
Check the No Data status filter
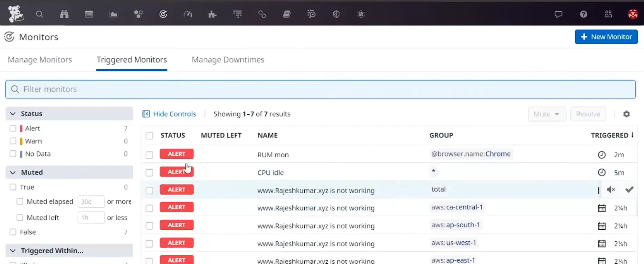pyautogui.click(x=13, y=154)
